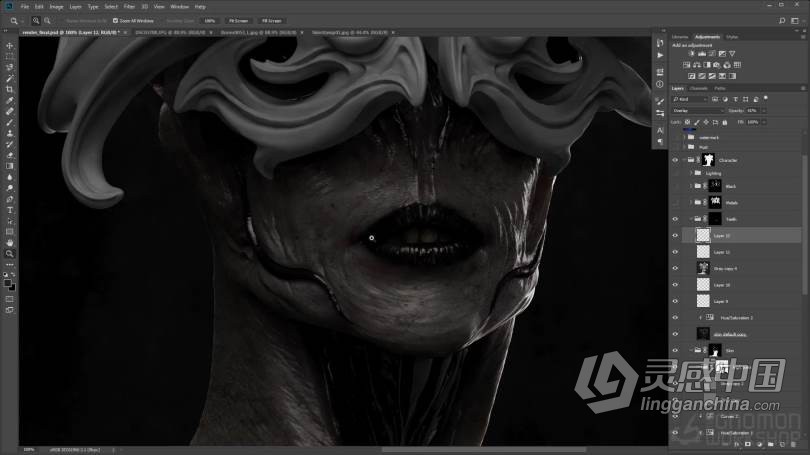Open the Kind filter dropdown
The height and width of the screenshot is (455, 810).
click(x=689, y=99)
